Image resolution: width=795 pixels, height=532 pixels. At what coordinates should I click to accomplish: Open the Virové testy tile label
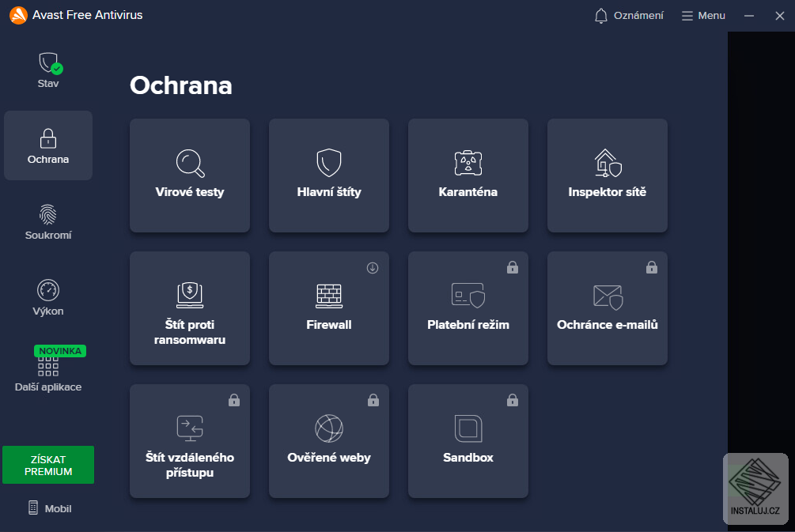point(190,192)
